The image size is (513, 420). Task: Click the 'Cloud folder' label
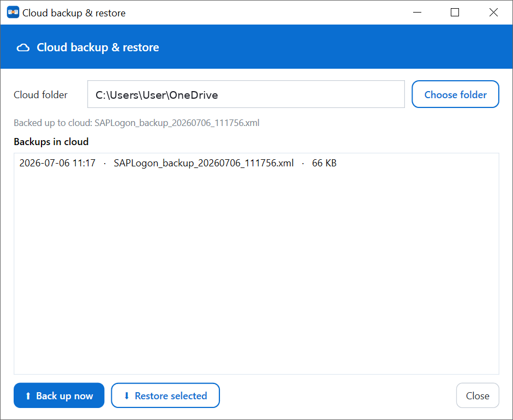point(40,95)
